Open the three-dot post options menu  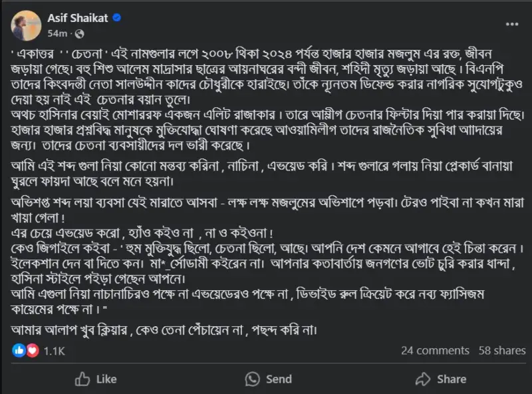pyautogui.click(x=511, y=24)
